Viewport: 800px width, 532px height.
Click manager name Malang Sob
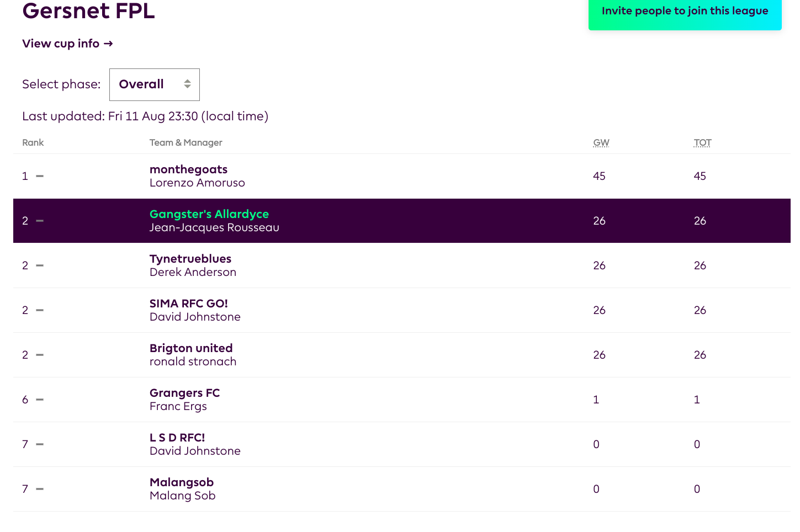(182, 496)
